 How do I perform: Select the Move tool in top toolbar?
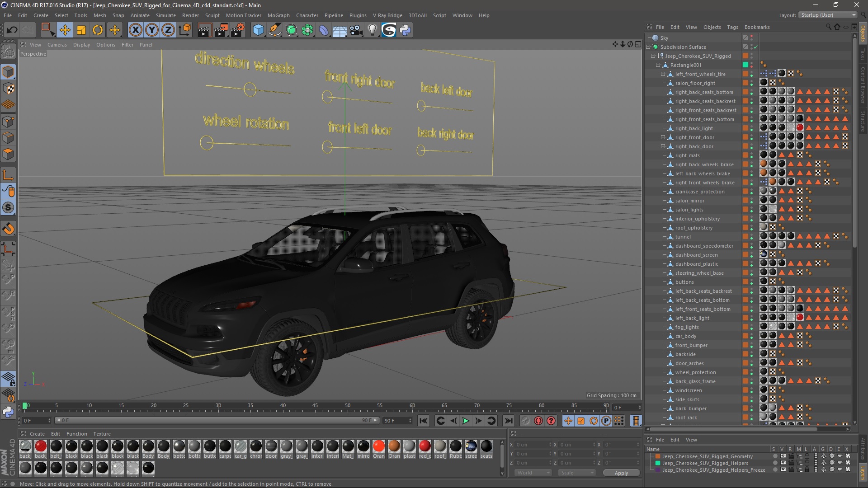point(65,30)
